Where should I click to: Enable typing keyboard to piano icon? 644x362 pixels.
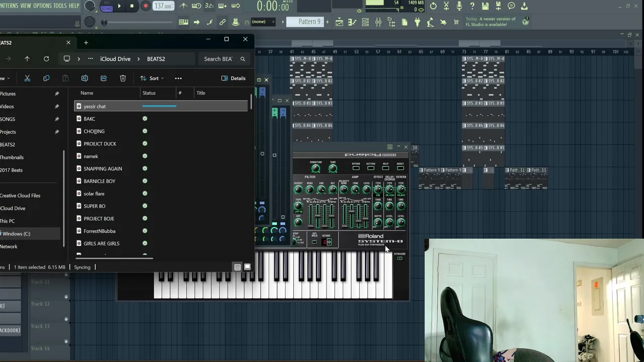click(183, 22)
